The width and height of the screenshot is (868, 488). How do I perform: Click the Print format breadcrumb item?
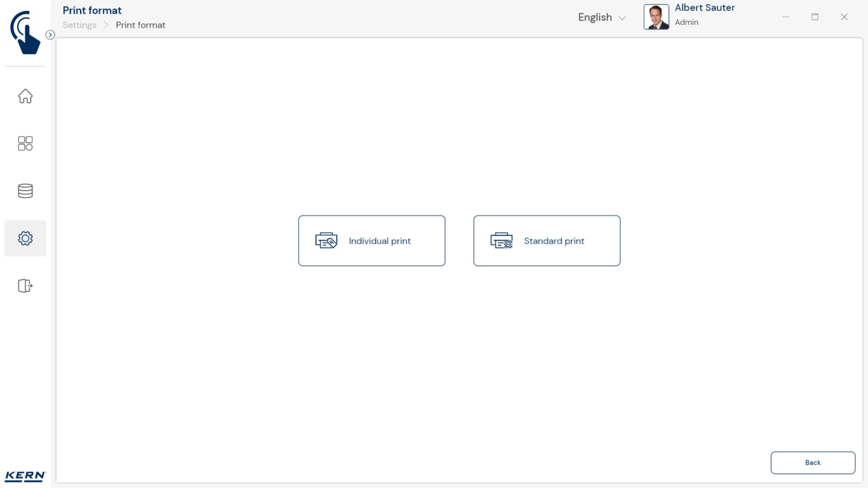(140, 25)
